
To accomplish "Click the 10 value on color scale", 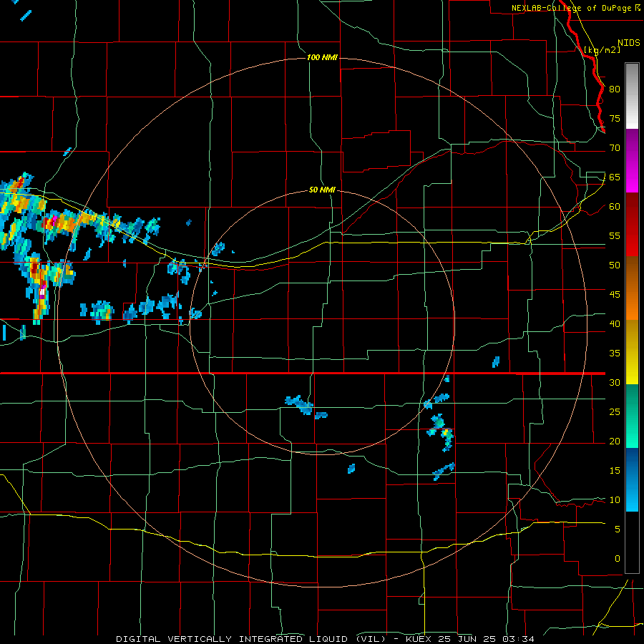I will pos(615,500).
